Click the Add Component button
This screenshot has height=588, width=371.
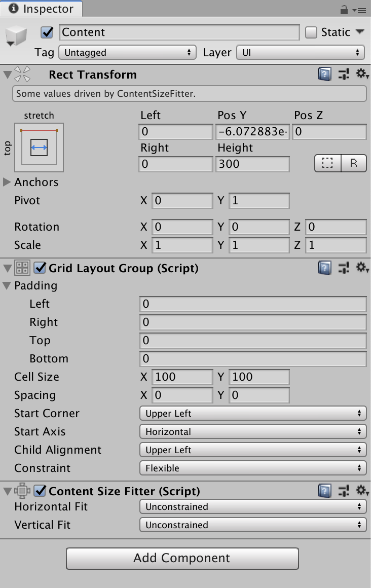[182, 558]
